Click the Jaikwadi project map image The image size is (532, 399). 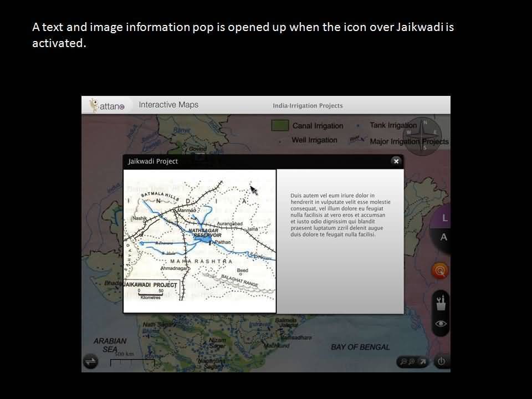pos(199,241)
